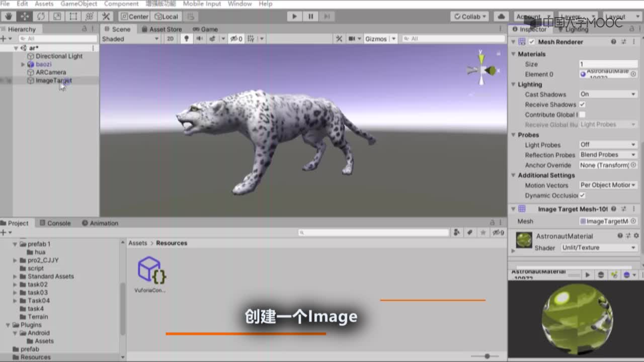Open Motion Vectors dropdown

[x=608, y=185]
